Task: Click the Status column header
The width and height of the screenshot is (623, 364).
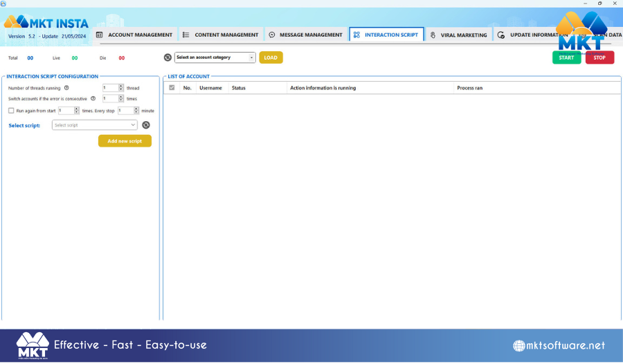Action: tap(258, 88)
